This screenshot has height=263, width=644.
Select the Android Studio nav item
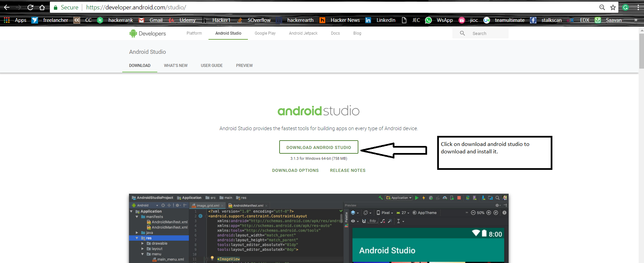(x=228, y=33)
